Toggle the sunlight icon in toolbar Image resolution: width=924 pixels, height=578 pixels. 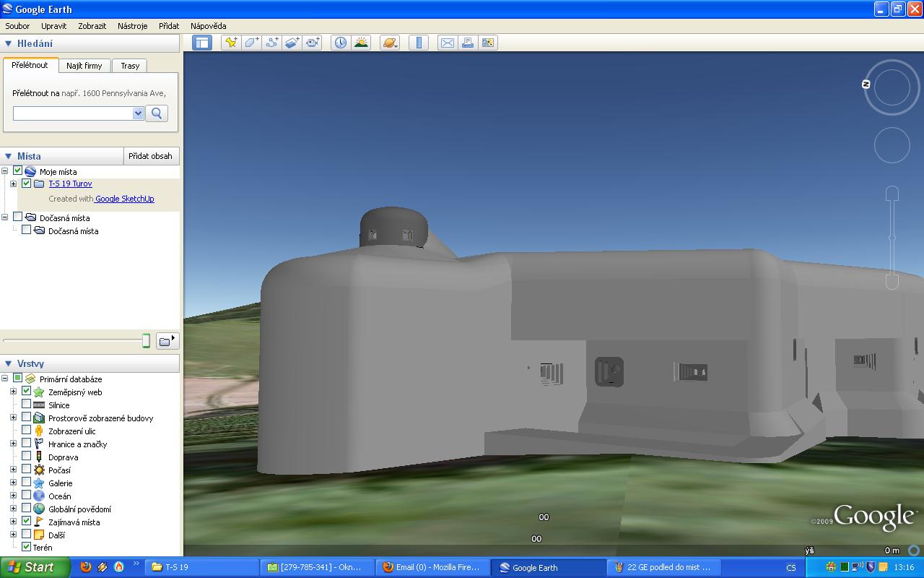(361, 43)
